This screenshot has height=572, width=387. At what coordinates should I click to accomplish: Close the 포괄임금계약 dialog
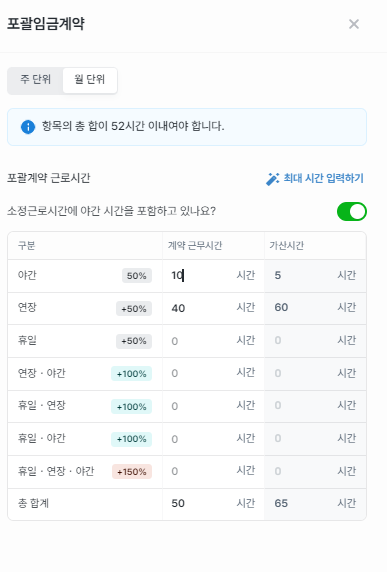(353, 24)
